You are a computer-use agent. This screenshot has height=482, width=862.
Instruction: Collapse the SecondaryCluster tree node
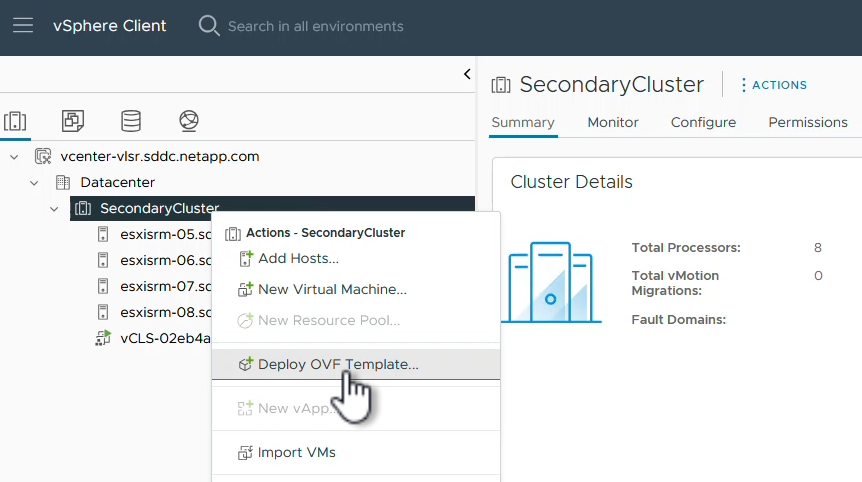(x=54, y=209)
